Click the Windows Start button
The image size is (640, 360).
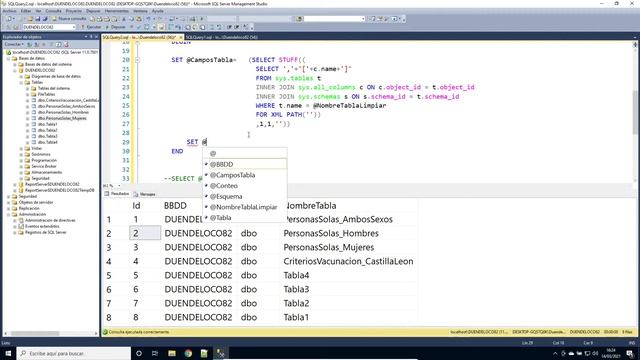pos(8,353)
